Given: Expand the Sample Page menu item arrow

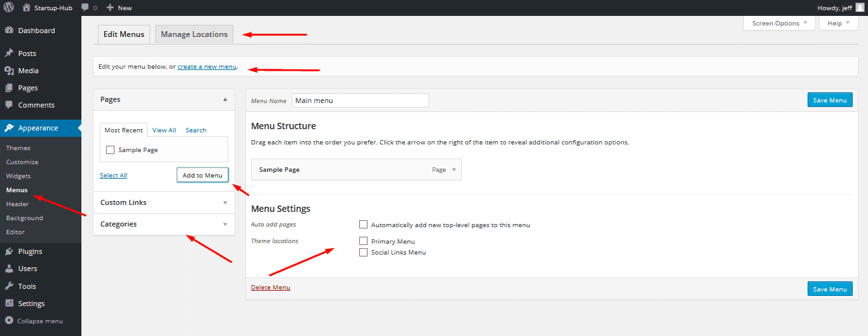Looking at the screenshot, I should (453, 170).
